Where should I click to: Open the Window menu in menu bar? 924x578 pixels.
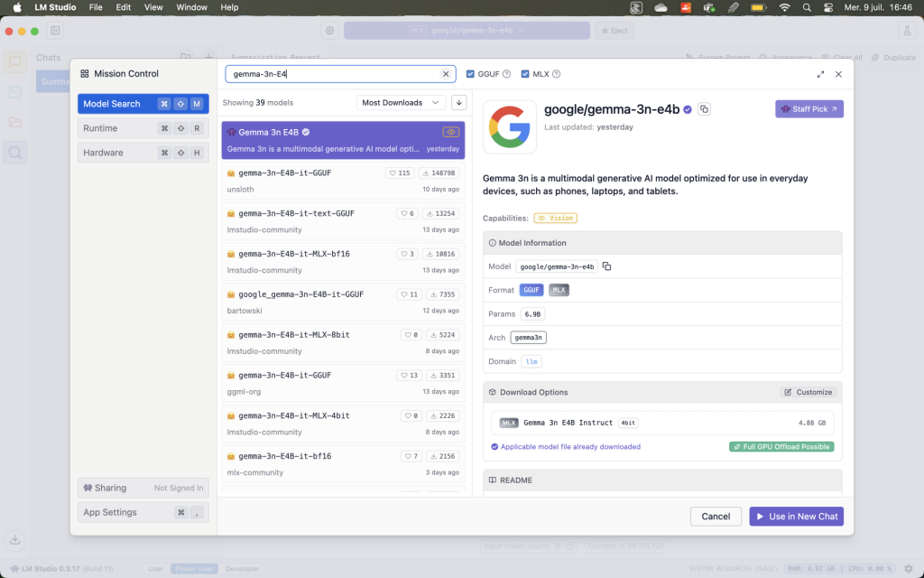click(x=191, y=7)
